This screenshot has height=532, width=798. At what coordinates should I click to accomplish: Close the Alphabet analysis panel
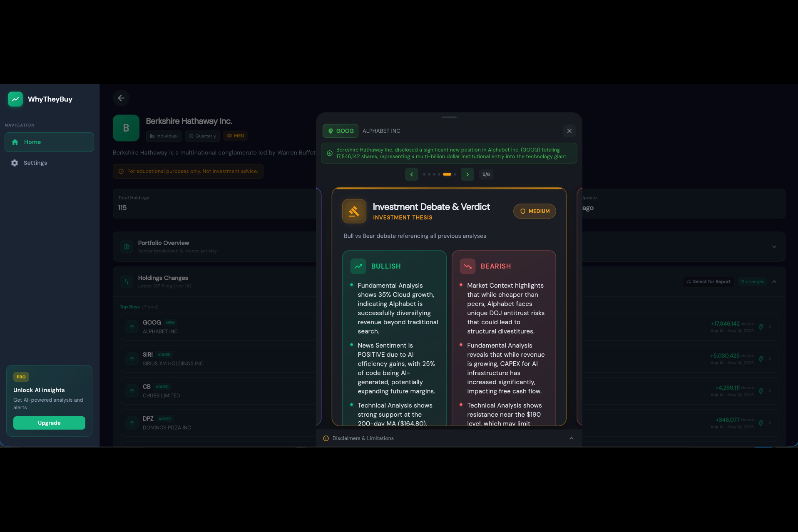coord(569,131)
